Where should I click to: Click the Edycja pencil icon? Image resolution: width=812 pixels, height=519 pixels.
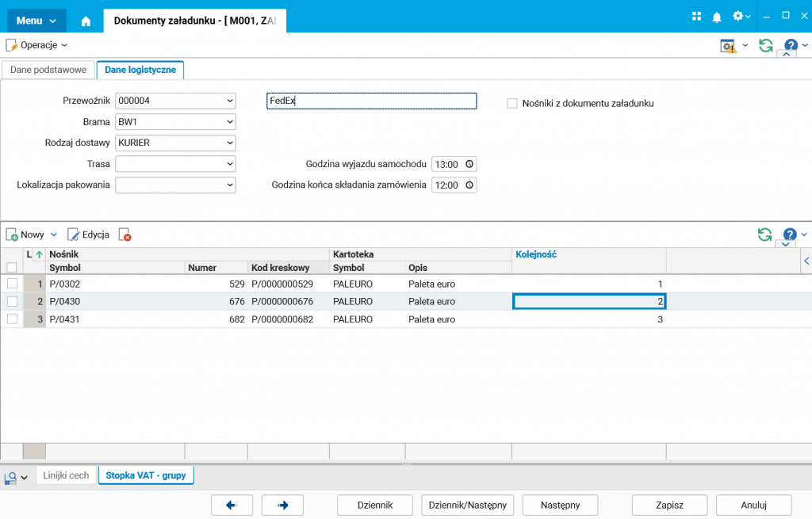pos(74,235)
